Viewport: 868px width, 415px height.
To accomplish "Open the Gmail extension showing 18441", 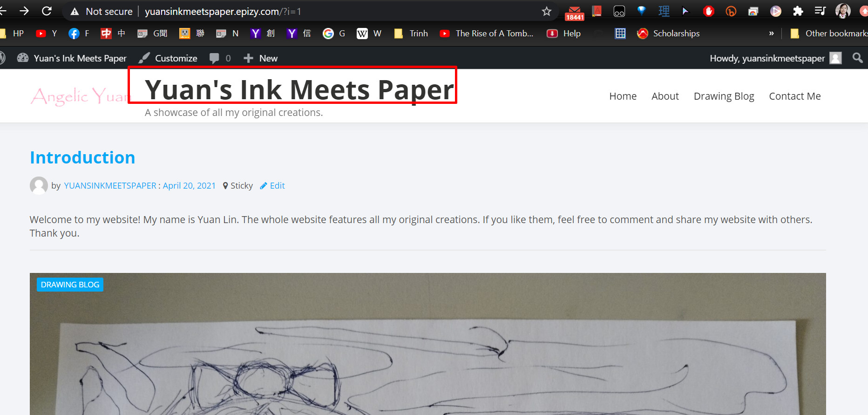I will (574, 12).
